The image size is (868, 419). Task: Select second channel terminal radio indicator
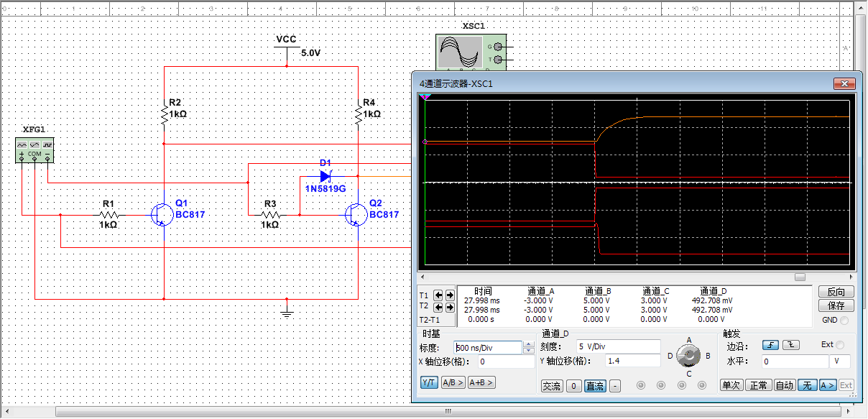coord(662,386)
